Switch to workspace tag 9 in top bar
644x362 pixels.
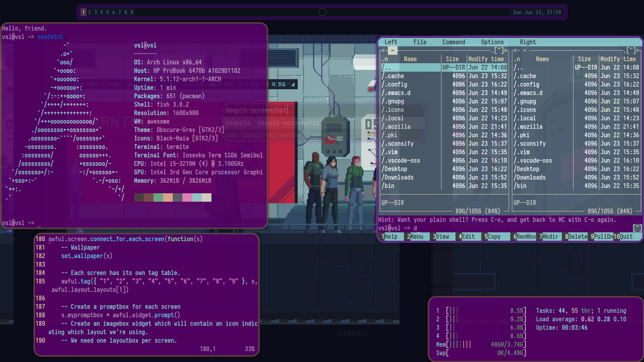pos(132,12)
